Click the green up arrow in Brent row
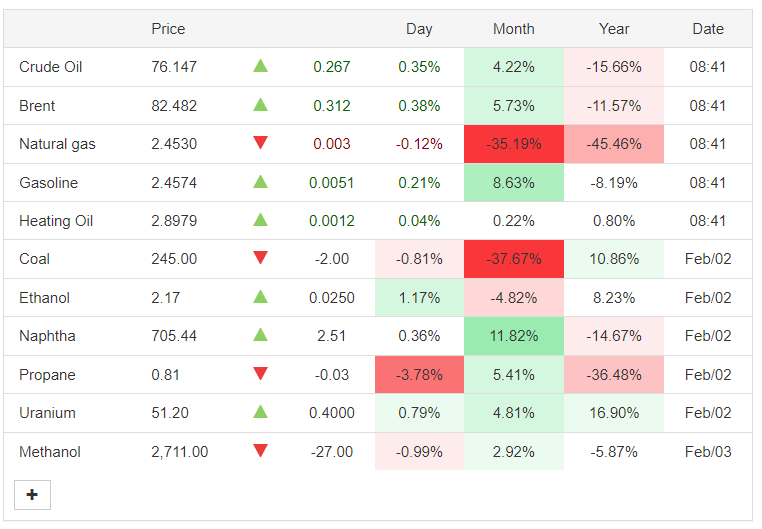762x529 pixels. click(260, 104)
